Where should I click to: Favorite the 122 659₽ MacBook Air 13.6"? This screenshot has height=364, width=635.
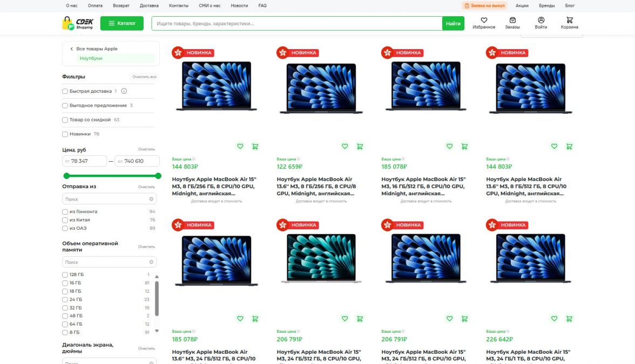[x=344, y=147]
